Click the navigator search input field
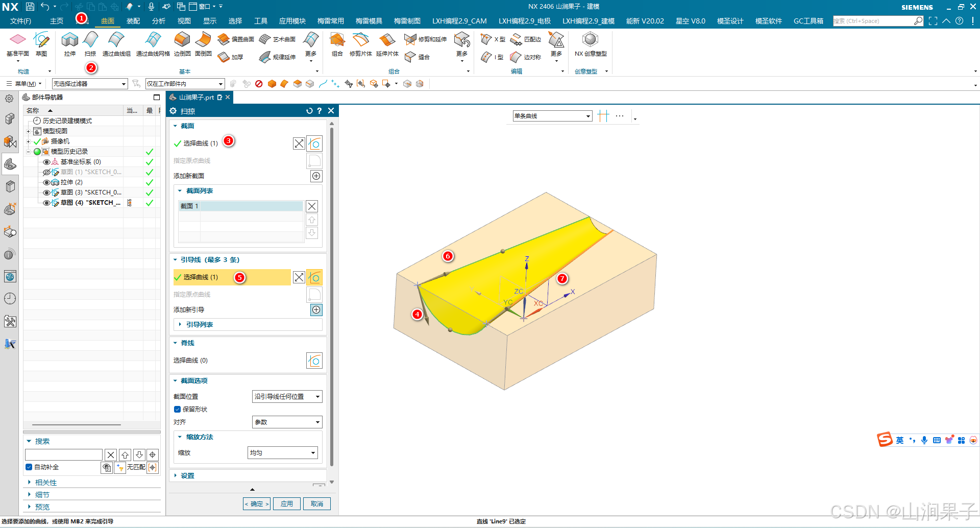980x528 pixels. click(64, 455)
